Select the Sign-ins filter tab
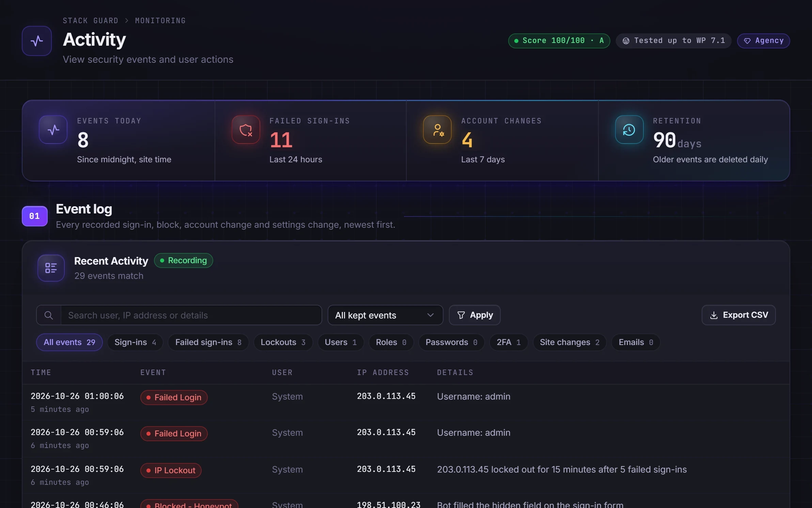 (x=135, y=342)
